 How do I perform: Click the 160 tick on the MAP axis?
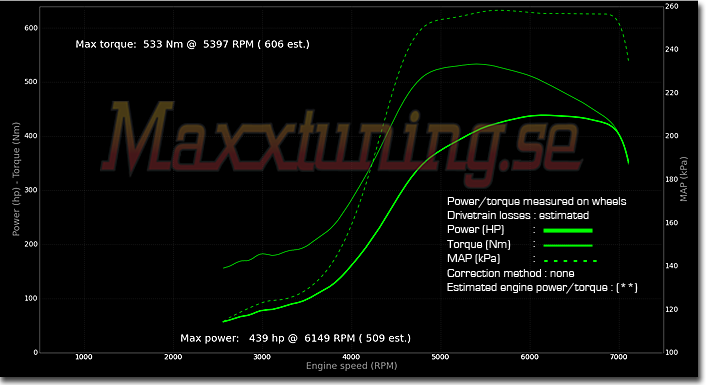pos(671,223)
